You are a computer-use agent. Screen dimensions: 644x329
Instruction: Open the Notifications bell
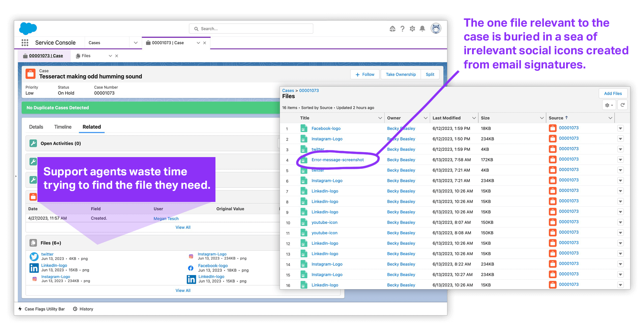[x=422, y=29]
